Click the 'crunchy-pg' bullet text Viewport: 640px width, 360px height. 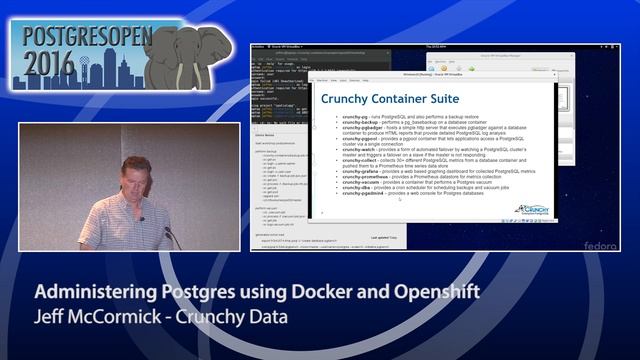click(355, 117)
